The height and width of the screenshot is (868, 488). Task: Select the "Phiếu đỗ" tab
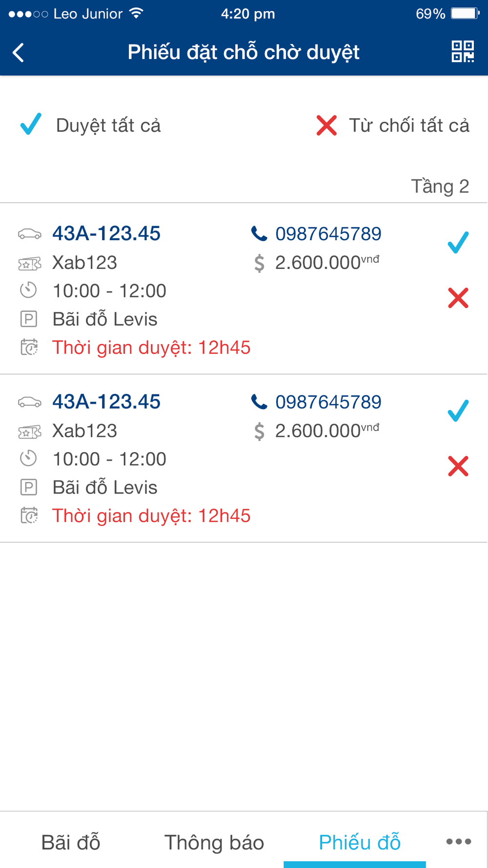click(359, 842)
